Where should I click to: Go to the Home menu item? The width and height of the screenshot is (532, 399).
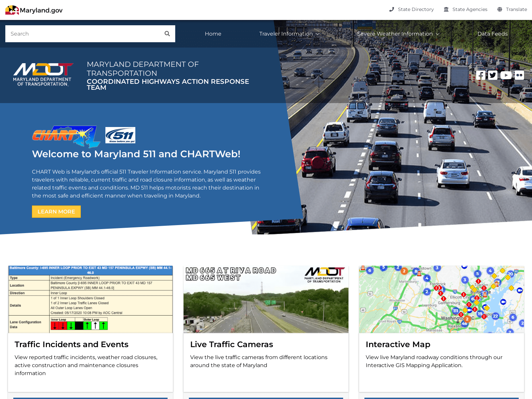(x=213, y=34)
